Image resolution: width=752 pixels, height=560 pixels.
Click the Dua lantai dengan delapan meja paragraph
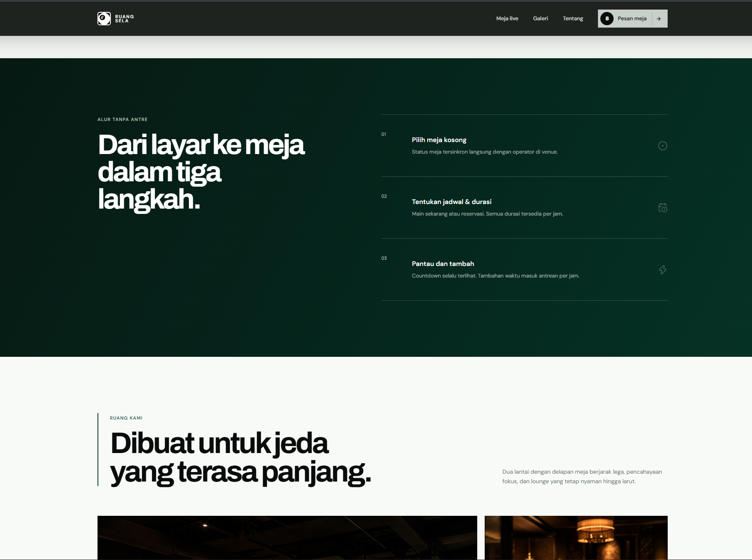pos(582,477)
